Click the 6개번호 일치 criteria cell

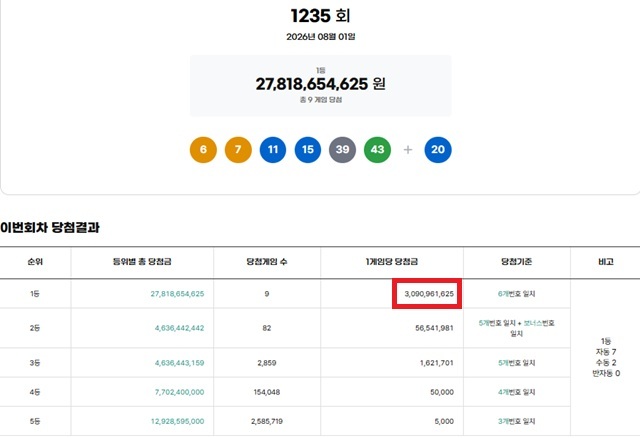point(517,294)
